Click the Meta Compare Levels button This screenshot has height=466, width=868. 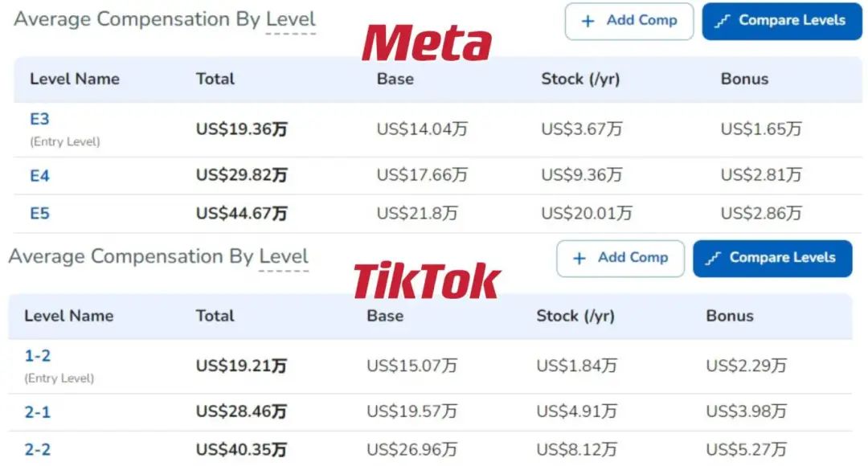[x=782, y=21]
